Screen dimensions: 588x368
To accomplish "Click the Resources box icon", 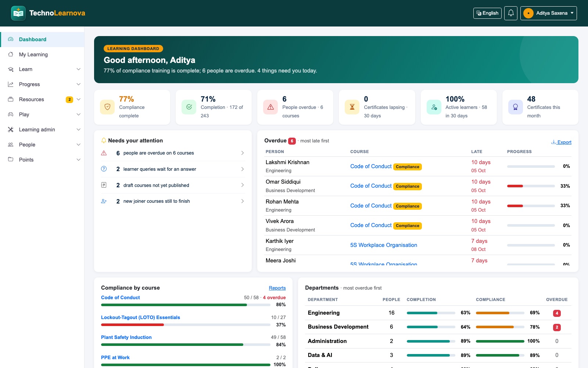I will (x=11, y=99).
